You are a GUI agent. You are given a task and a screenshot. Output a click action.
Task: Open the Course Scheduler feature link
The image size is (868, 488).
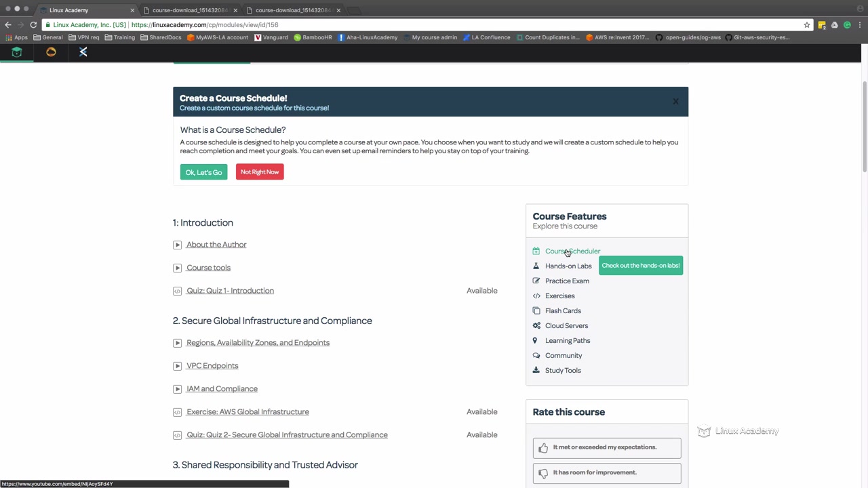(x=572, y=251)
